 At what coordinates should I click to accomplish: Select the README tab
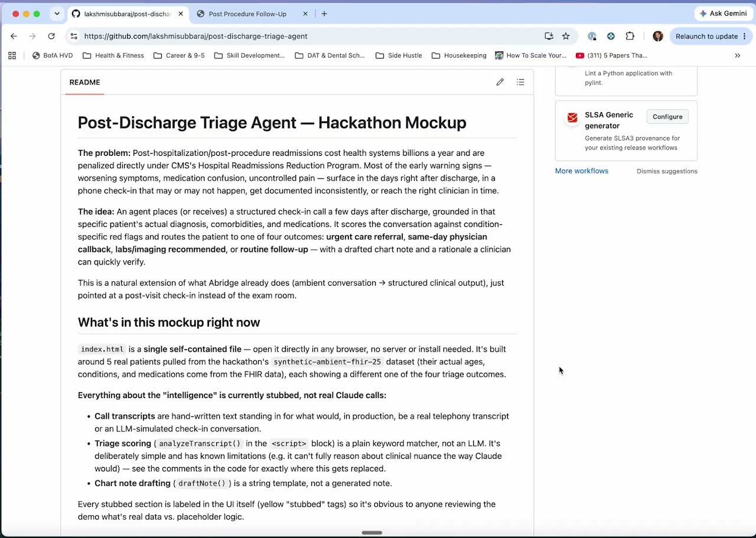[x=84, y=82]
